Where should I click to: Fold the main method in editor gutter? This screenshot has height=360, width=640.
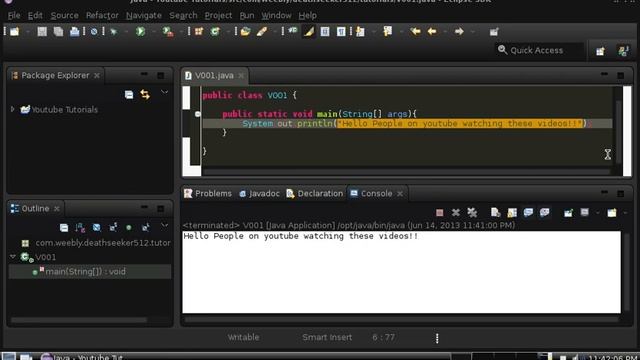point(198,114)
